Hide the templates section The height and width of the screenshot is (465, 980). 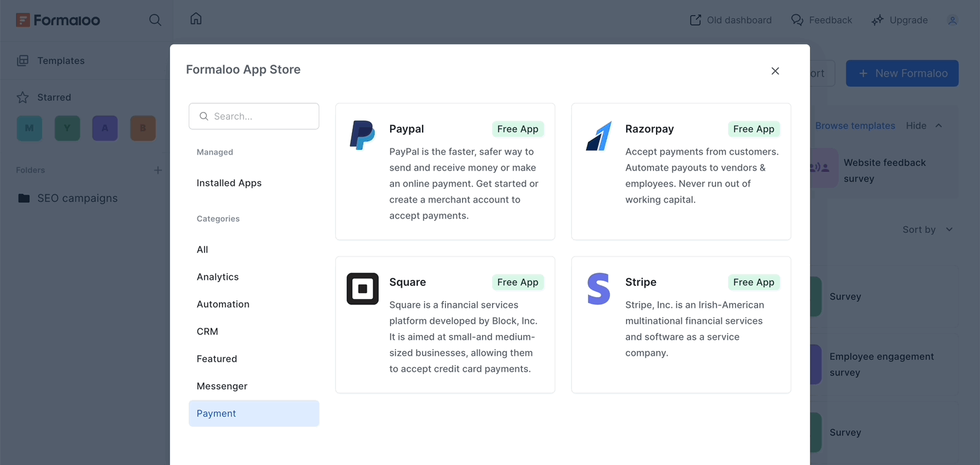pyautogui.click(x=924, y=125)
